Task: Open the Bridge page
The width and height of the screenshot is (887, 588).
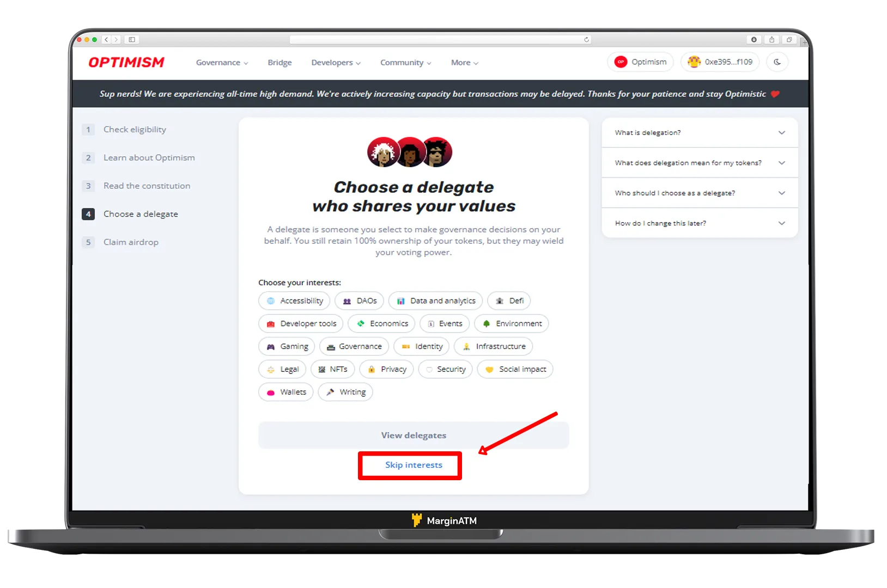Action: [x=280, y=63]
